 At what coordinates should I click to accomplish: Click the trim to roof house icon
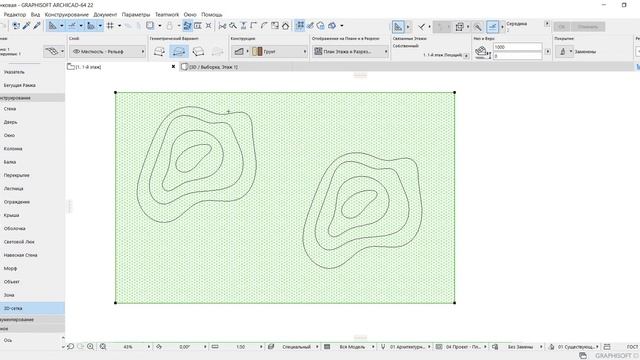(285, 26)
